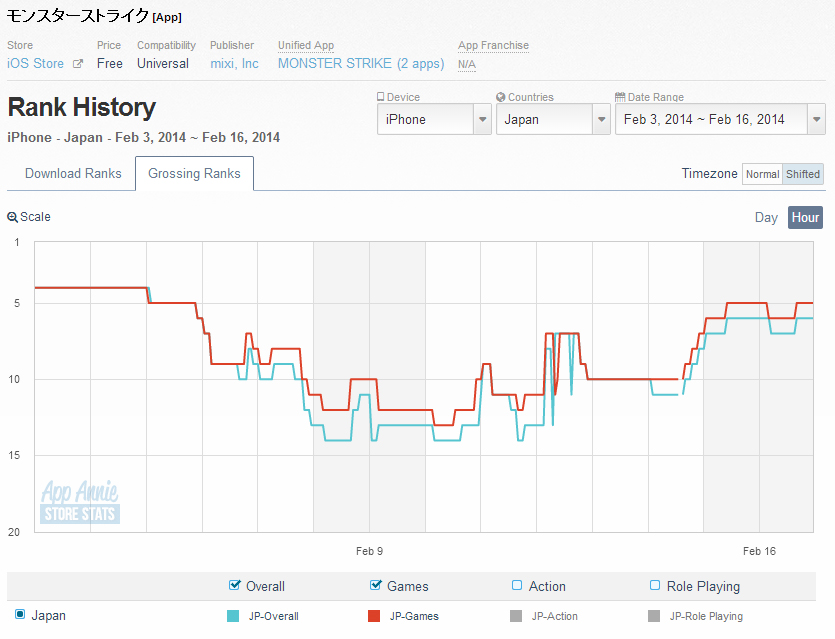Click the JP-Action legend text
The height and width of the screenshot is (639, 835).
(554, 616)
